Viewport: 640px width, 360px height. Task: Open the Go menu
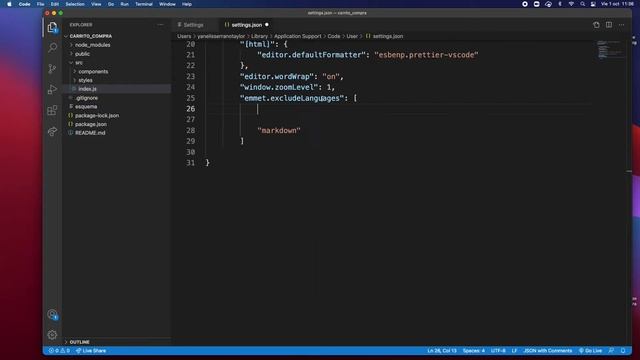coord(111,4)
